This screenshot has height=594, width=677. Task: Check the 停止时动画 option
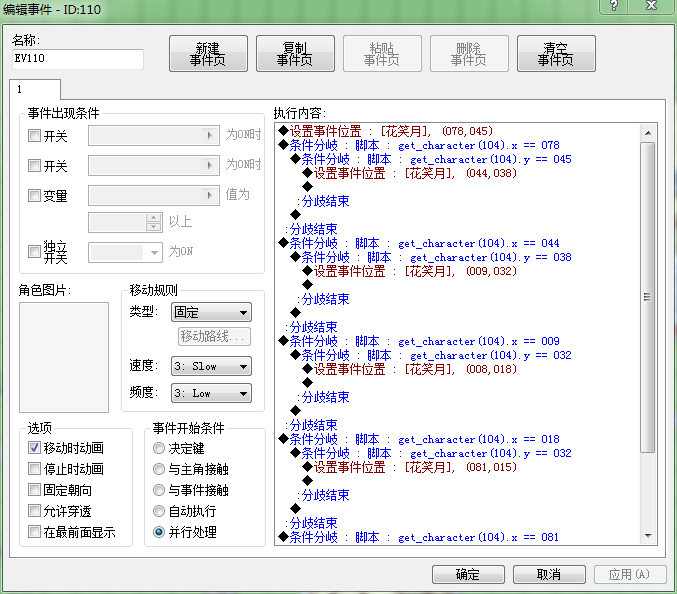[x=34, y=468]
